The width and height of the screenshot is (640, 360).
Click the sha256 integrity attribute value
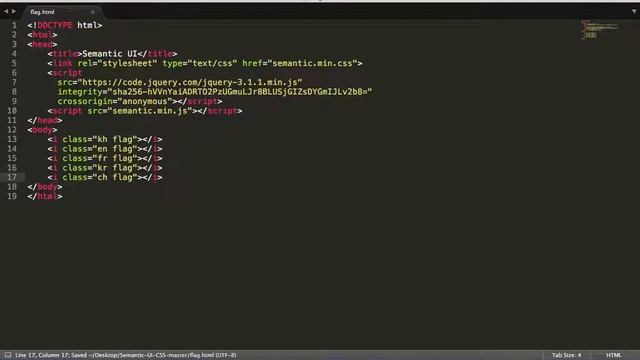(x=240, y=92)
